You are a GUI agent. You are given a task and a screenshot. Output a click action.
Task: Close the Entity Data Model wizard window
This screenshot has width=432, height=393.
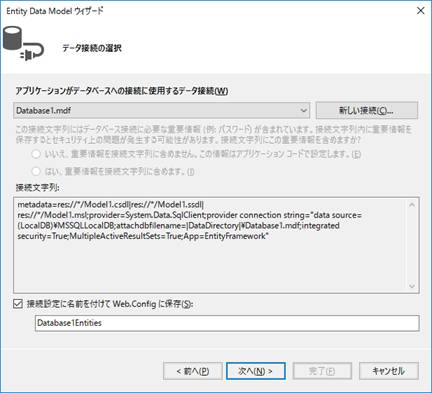[421, 11]
